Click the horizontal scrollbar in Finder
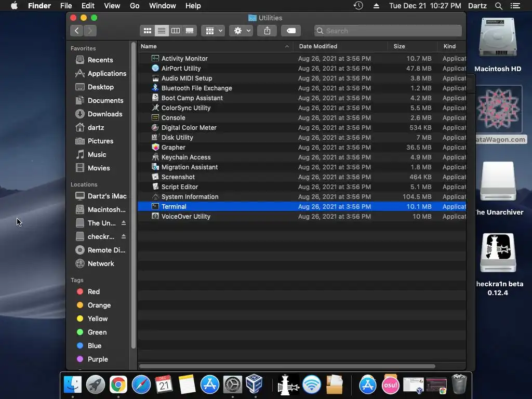This screenshot has width=532, height=399. (287, 366)
